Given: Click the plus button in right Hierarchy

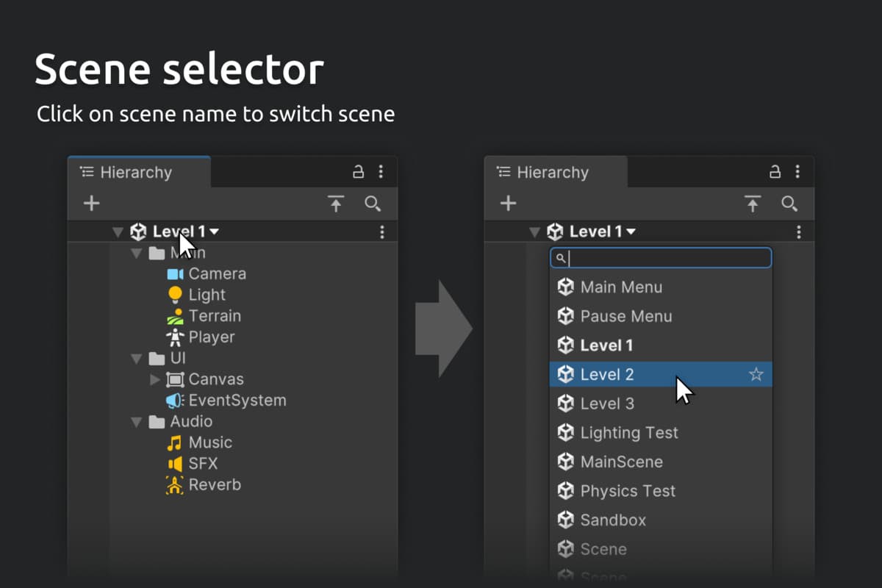Looking at the screenshot, I should click(508, 204).
